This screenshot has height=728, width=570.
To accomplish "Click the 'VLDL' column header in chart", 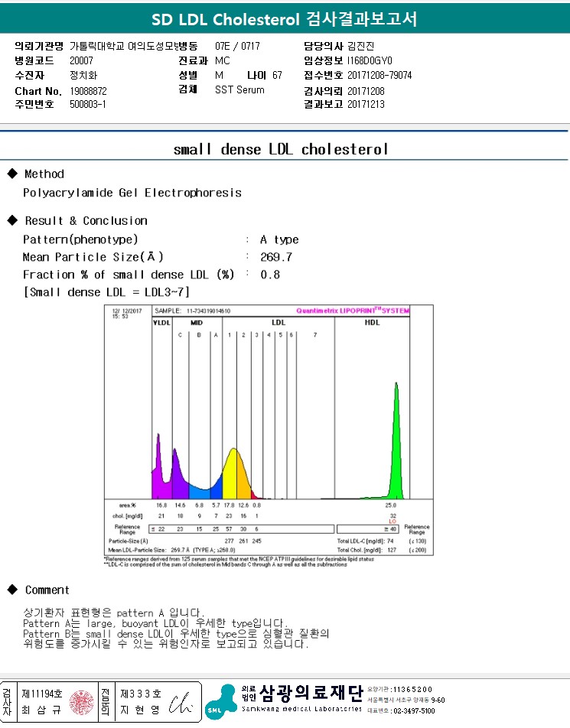I will [161, 322].
